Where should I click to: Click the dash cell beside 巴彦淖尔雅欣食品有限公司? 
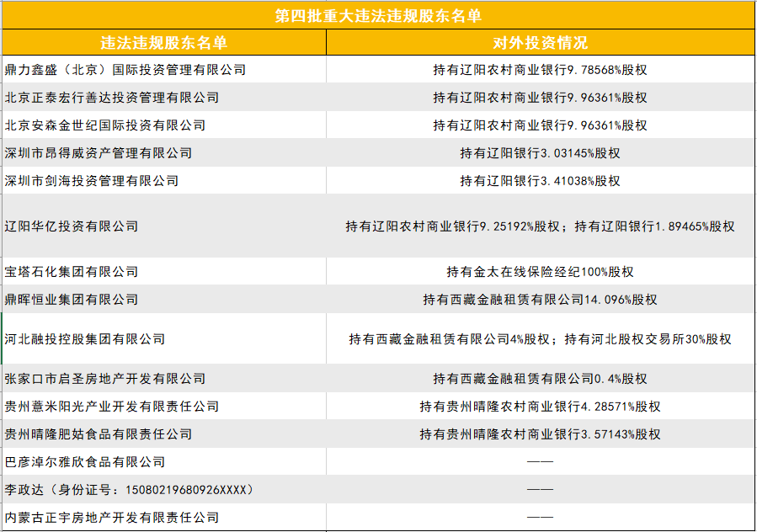(541, 461)
